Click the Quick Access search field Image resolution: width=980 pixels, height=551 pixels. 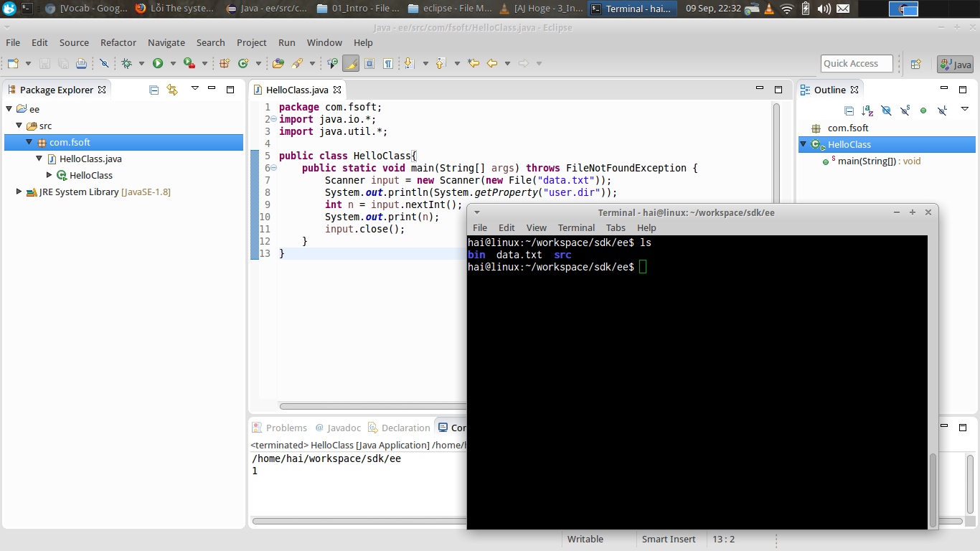click(857, 63)
